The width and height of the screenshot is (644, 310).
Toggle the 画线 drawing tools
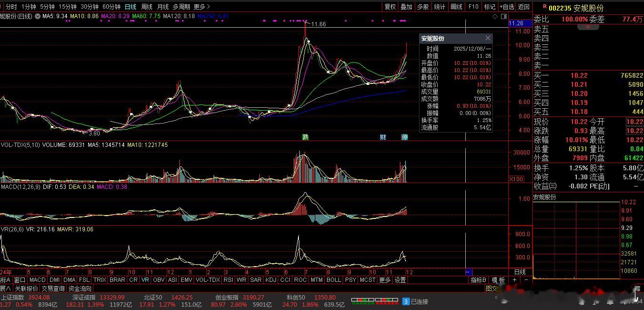coord(456,7)
